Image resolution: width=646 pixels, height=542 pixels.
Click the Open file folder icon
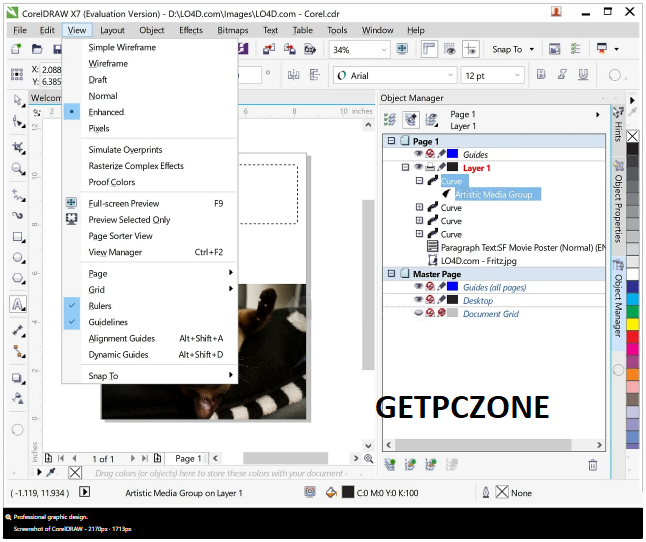coord(37,49)
